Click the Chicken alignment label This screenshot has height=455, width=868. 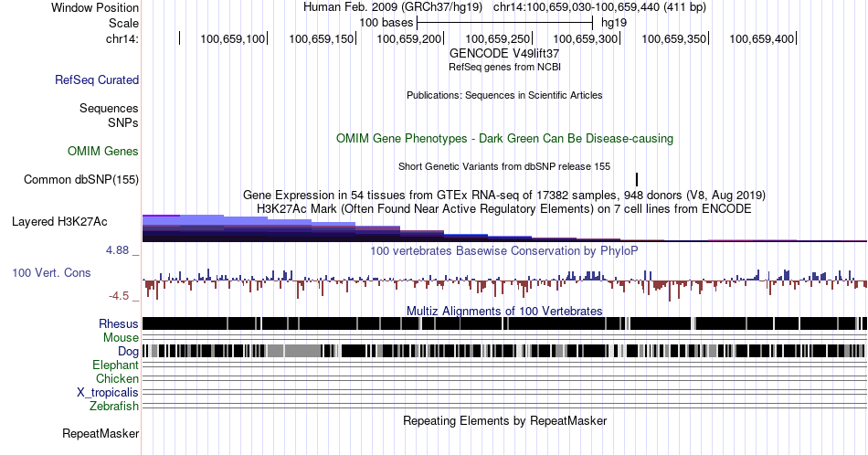(117, 378)
